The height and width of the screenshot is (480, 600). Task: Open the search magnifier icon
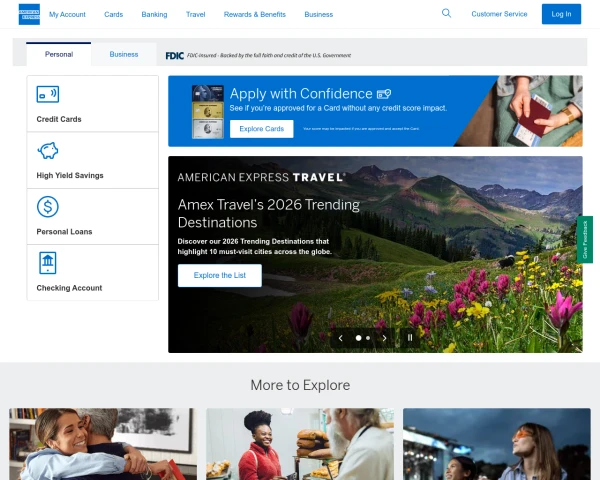point(446,13)
